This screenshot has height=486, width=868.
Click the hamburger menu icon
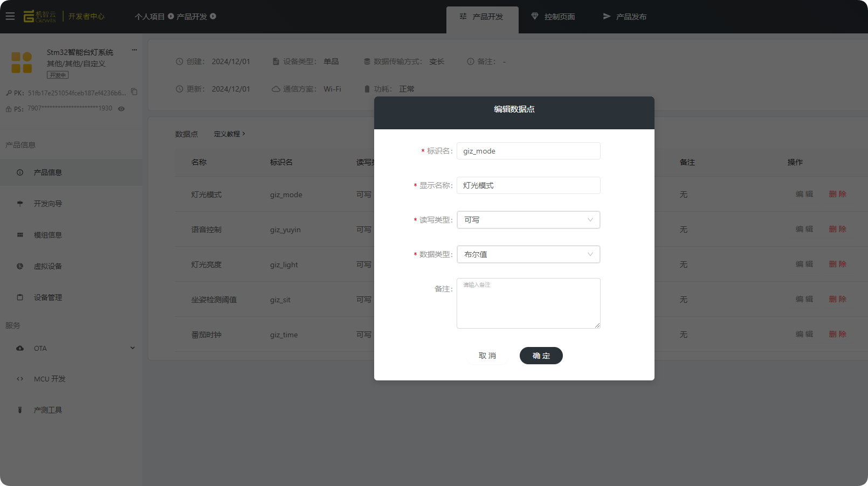[10, 16]
